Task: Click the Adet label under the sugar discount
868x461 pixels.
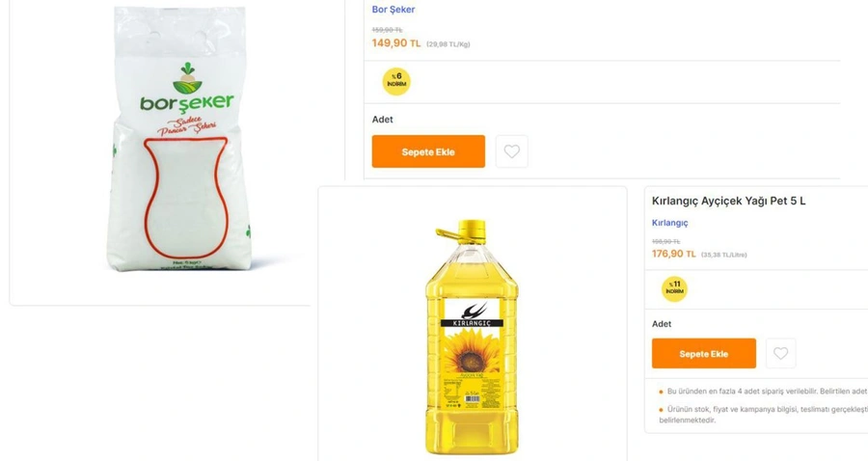Action: pos(383,119)
